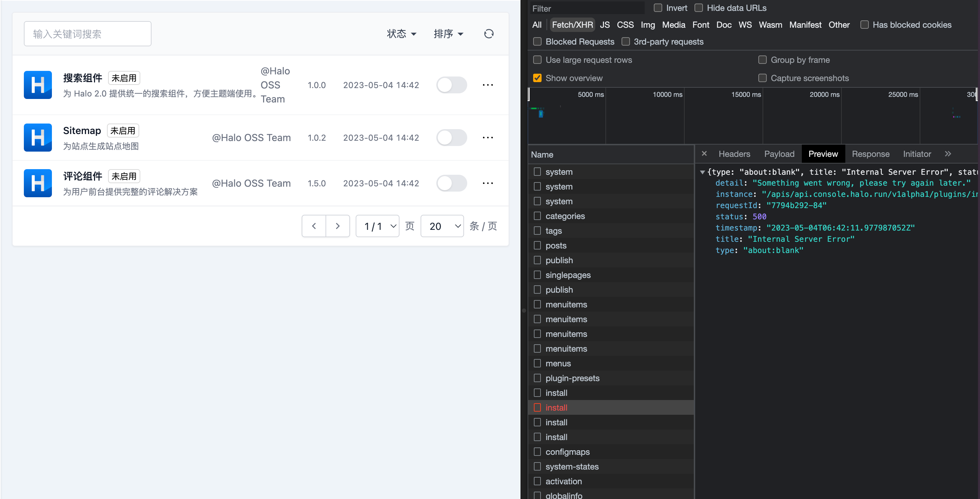Click the 评论组件 plugin logo
This screenshot has width=980, height=499.
(x=38, y=183)
